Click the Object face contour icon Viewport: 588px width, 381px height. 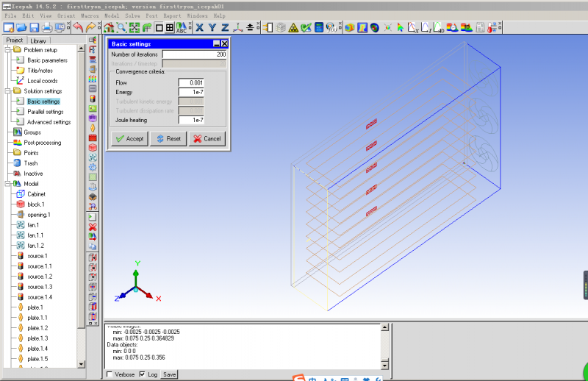coord(350,27)
